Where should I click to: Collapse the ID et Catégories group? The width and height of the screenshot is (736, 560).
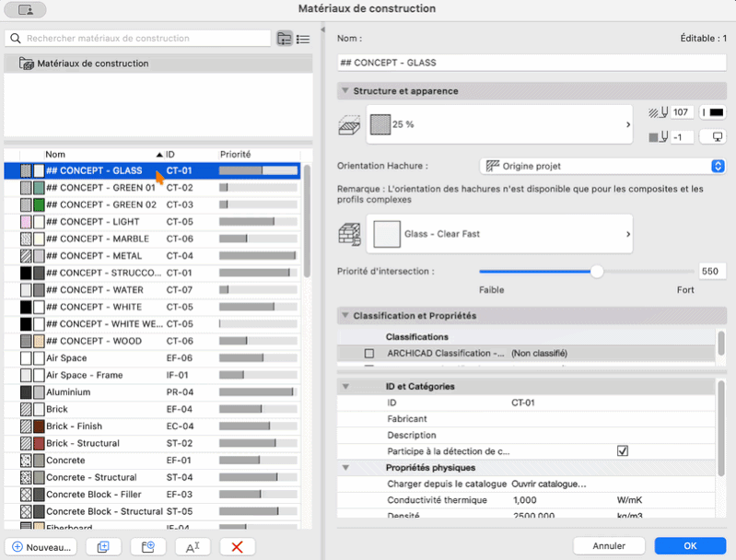345,386
